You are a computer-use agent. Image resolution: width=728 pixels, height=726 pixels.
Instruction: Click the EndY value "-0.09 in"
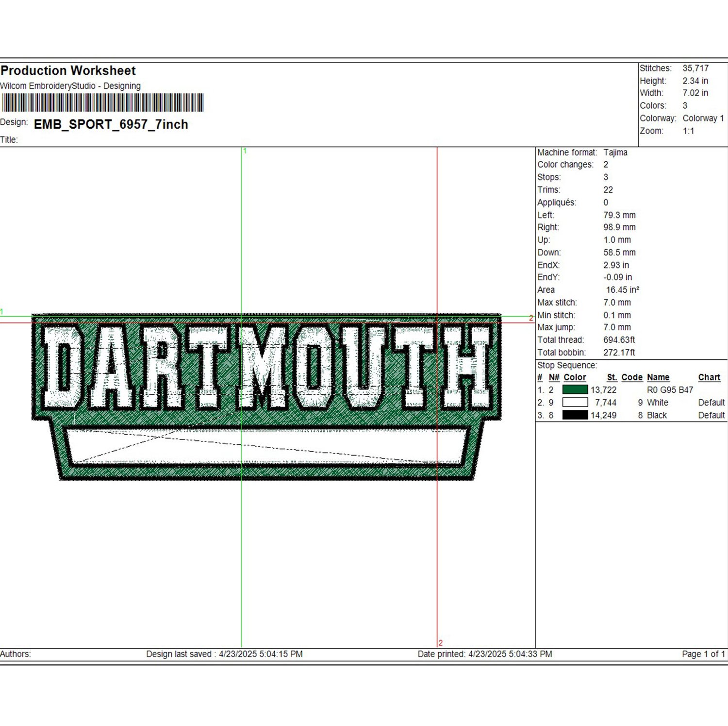(618, 277)
